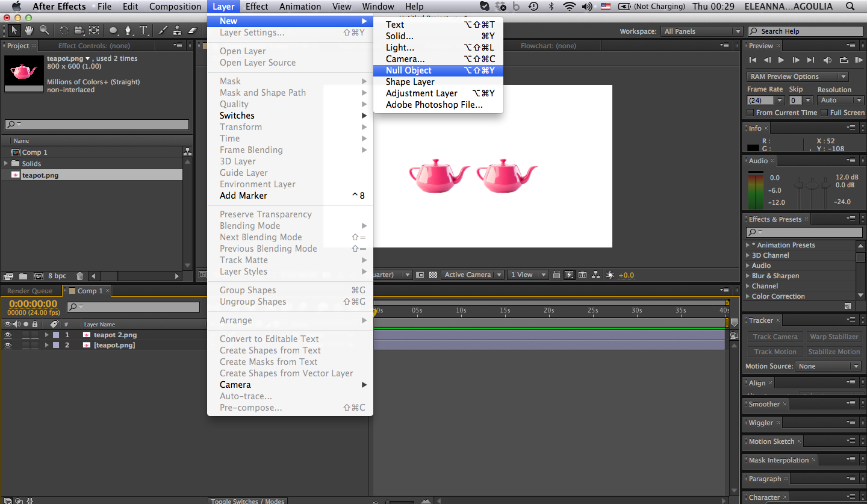The height and width of the screenshot is (504, 867).
Task: Open the Animation menu
Action: 300,7
